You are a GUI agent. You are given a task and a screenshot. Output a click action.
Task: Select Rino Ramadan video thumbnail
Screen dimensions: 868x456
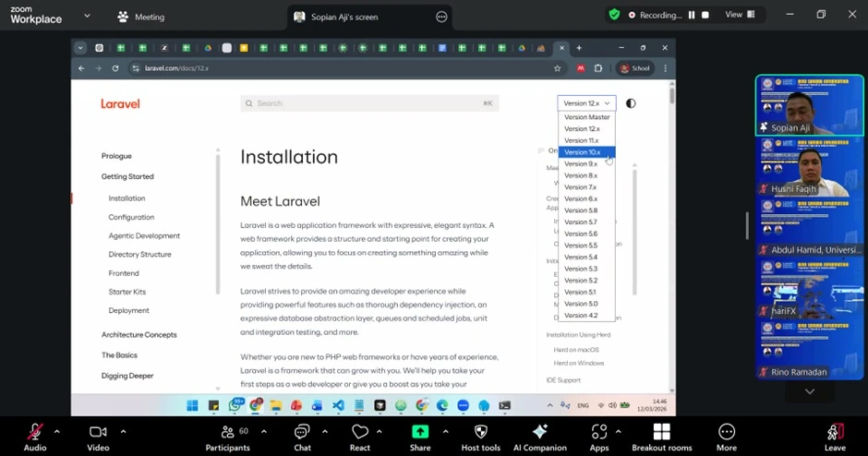(809, 350)
